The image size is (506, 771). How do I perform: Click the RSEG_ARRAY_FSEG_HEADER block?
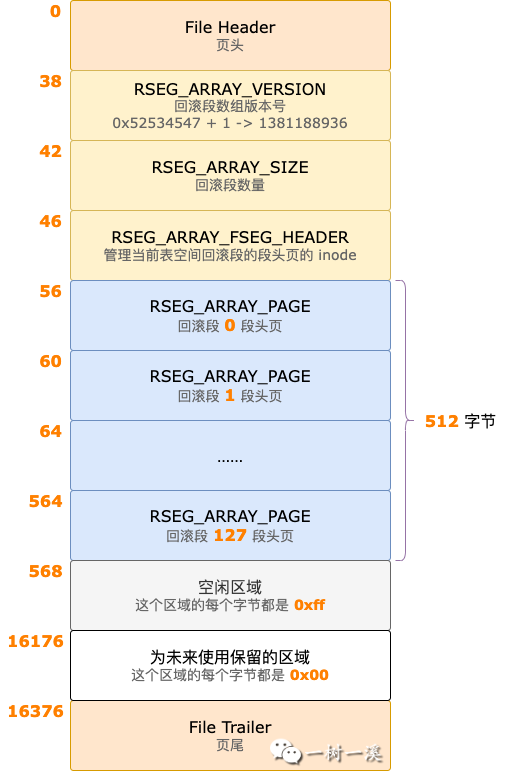(230, 245)
